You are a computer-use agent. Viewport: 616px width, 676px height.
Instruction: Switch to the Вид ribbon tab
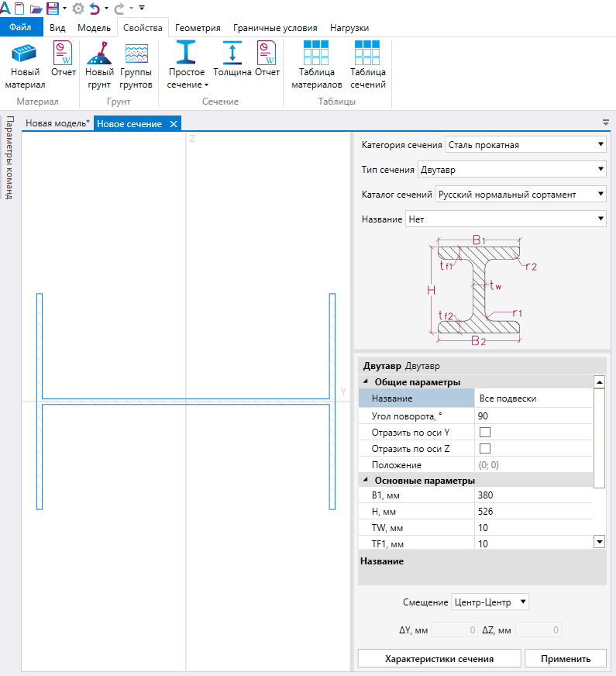57,28
